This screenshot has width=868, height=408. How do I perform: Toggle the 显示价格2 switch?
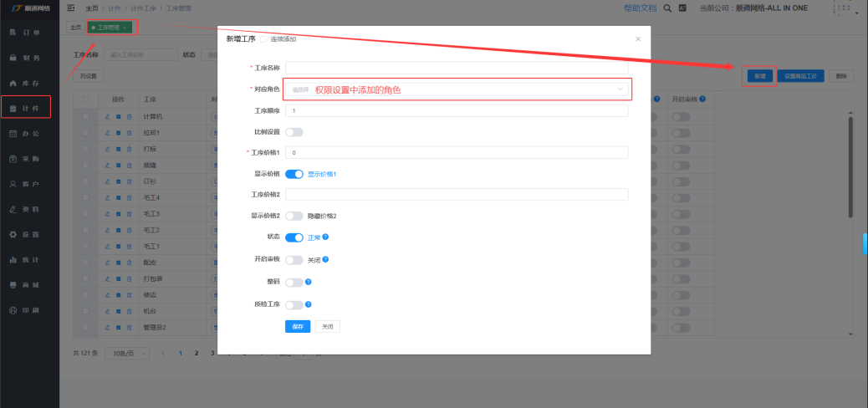point(294,216)
